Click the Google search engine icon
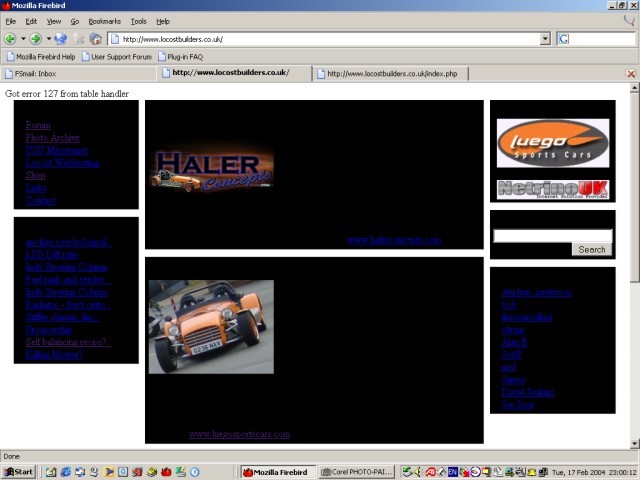The height and width of the screenshot is (480, 640). click(x=563, y=39)
